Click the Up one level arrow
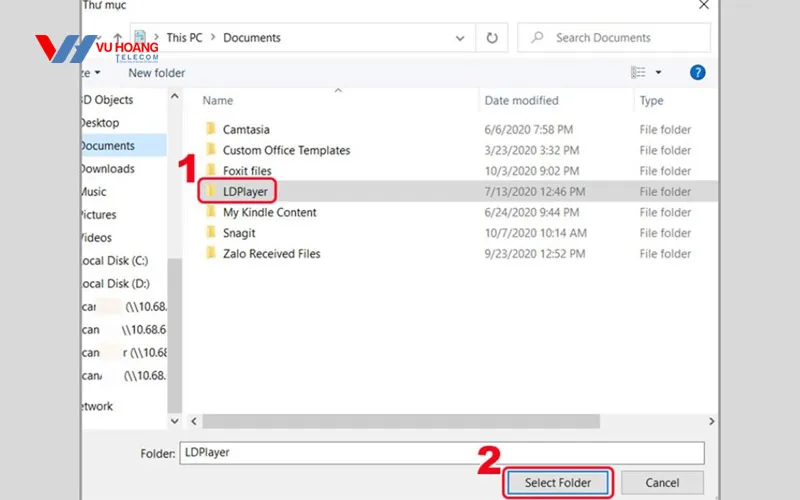The image size is (800, 500). 117,38
